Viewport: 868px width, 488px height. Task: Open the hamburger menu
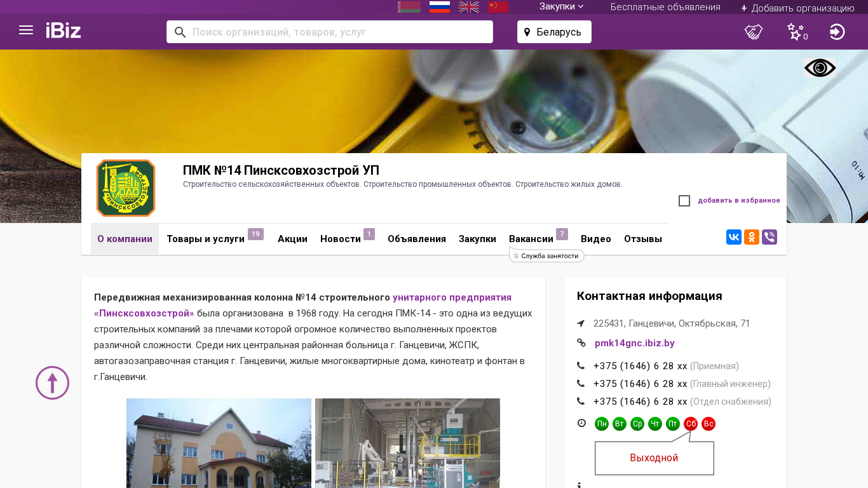click(x=26, y=30)
